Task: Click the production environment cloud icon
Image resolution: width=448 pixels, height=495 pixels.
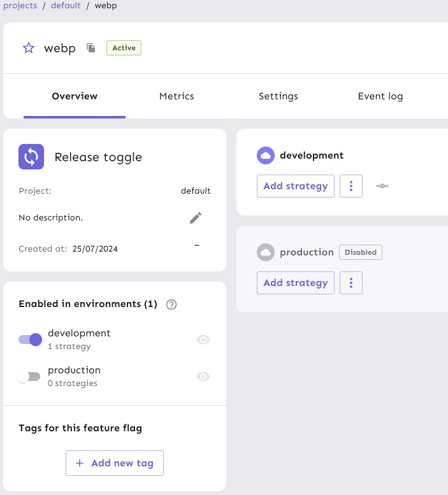Action: [x=265, y=252]
